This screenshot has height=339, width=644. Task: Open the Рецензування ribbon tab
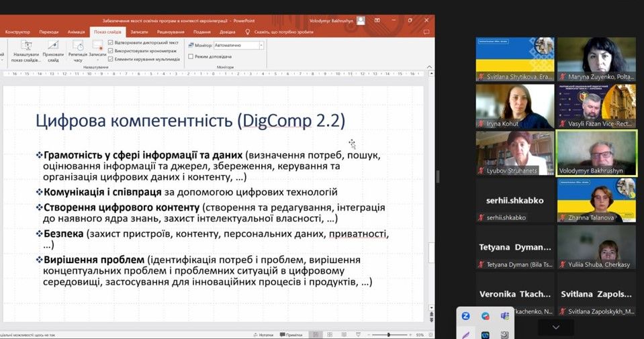click(x=171, y=32)
